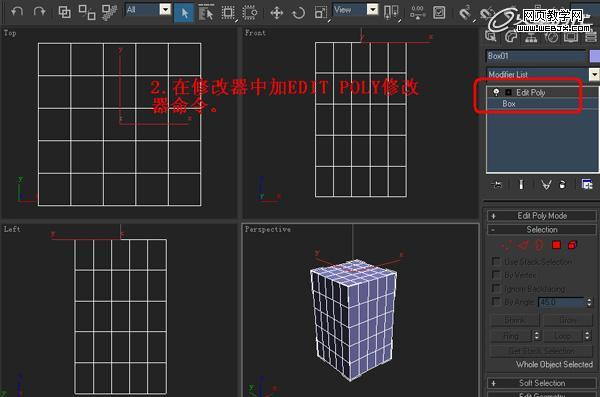Enable Element sub-object selection mode
The image size is (600, 397).
point(572,245)
